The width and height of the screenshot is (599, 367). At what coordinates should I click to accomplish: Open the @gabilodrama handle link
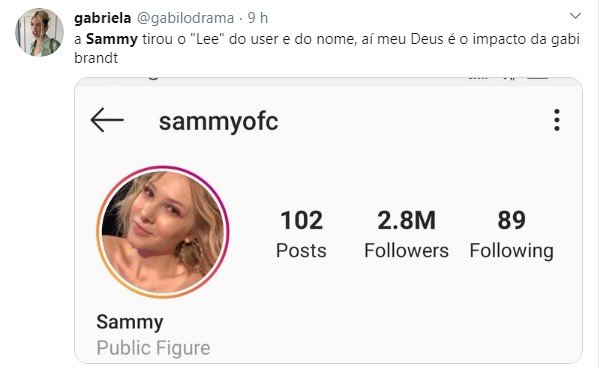(185, 18)
